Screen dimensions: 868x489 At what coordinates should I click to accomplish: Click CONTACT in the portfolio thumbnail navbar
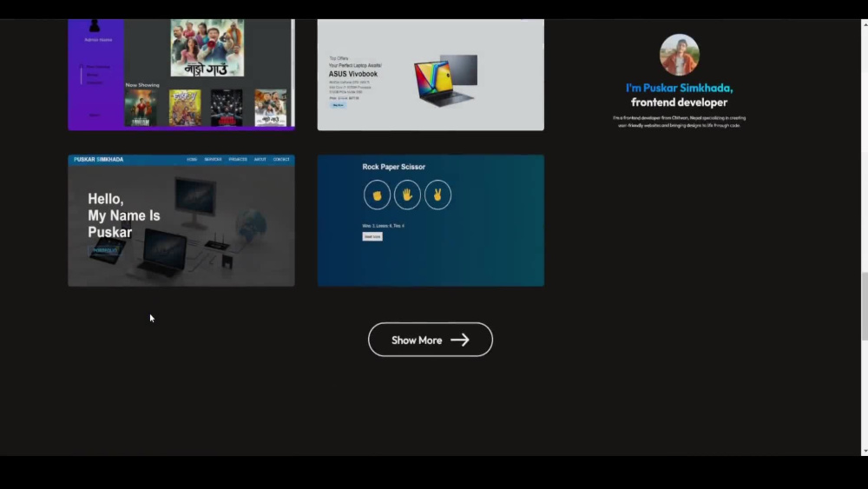pos(281,160)
